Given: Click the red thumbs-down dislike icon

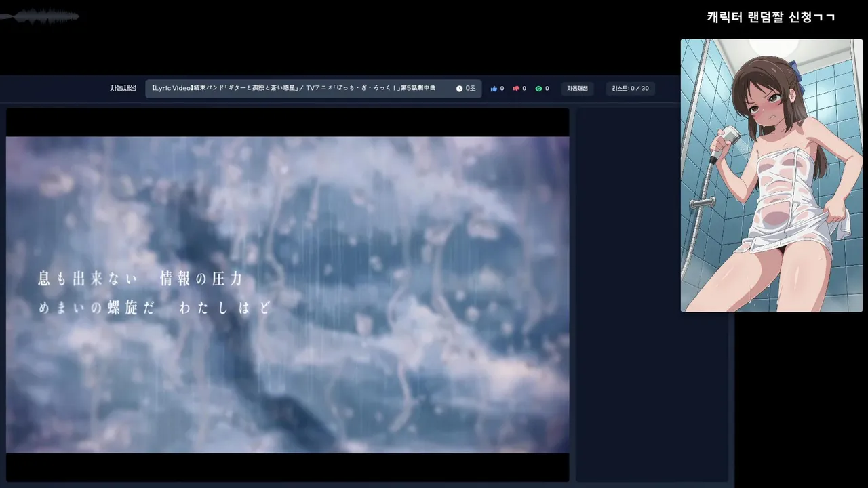Looking at the screenshot, I should click(x=516, y=89).
